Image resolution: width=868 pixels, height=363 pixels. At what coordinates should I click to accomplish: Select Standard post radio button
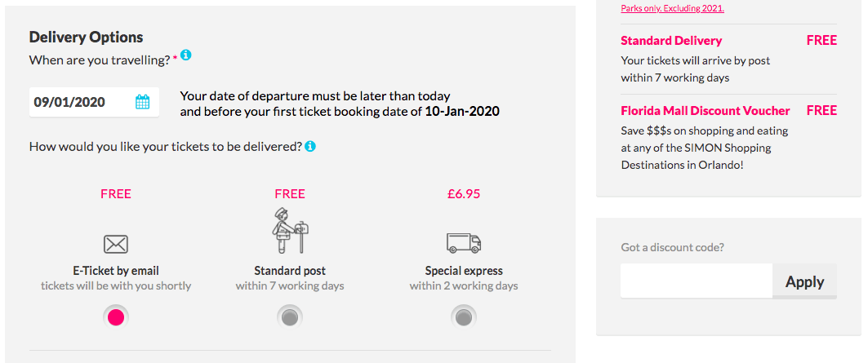click(290, 317)
